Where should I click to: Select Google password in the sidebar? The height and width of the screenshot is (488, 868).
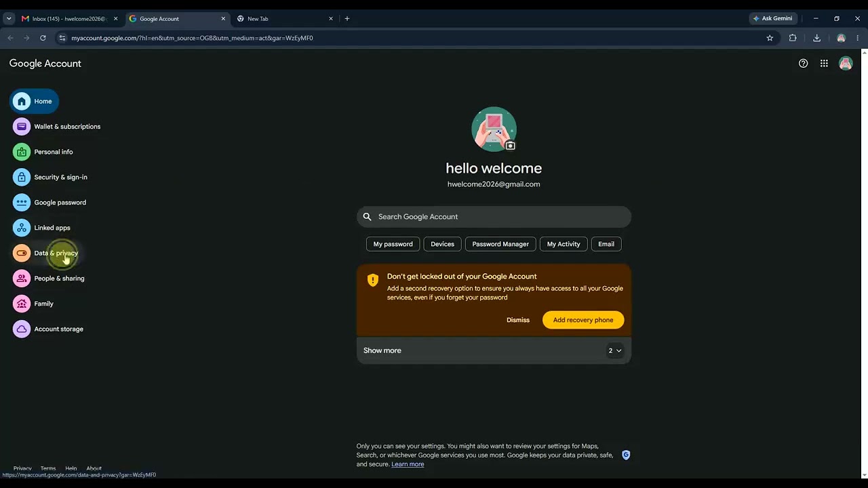50,203
